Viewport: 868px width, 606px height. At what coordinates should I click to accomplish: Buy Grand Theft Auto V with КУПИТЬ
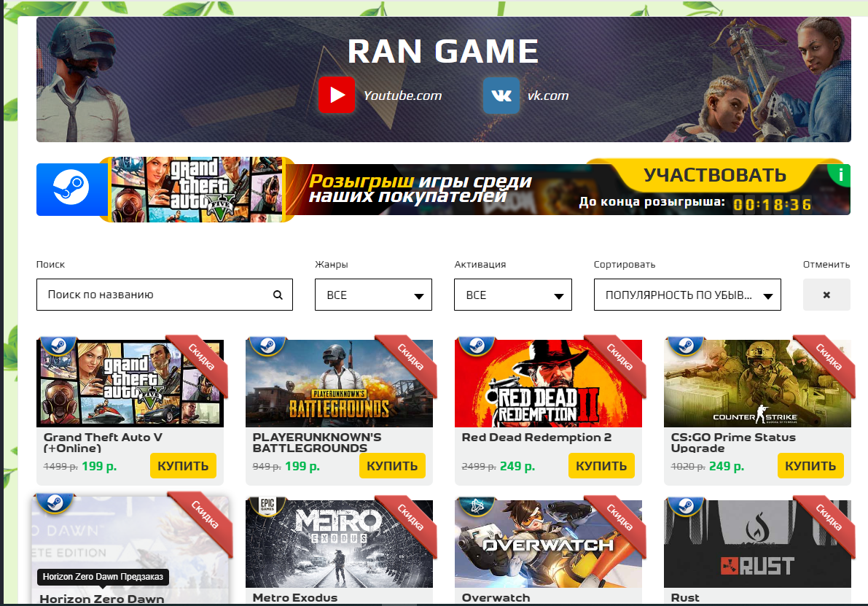(183, 466)
